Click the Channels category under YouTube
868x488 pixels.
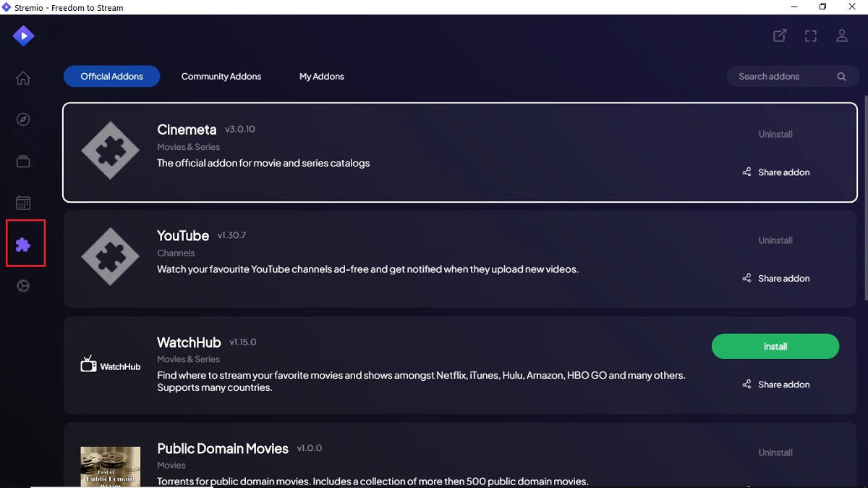coord(176,253)
